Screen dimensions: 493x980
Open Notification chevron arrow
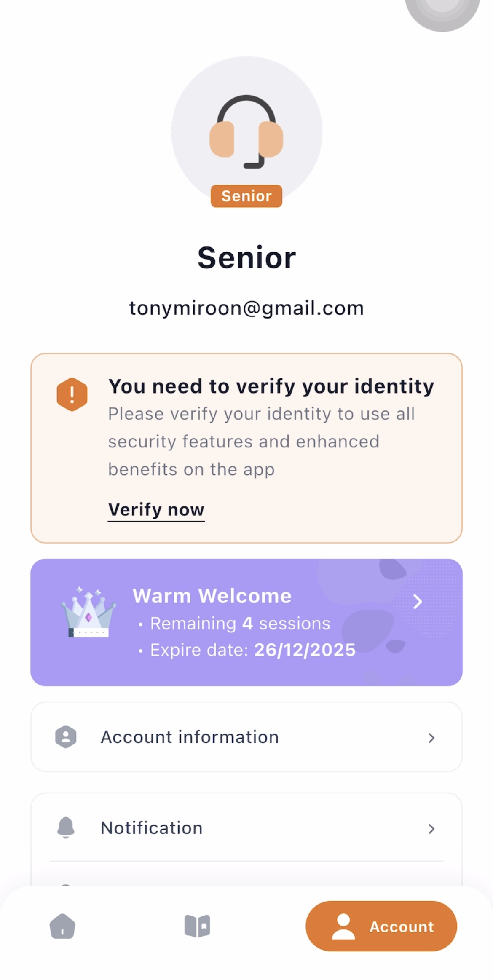(x=431, y=829)
